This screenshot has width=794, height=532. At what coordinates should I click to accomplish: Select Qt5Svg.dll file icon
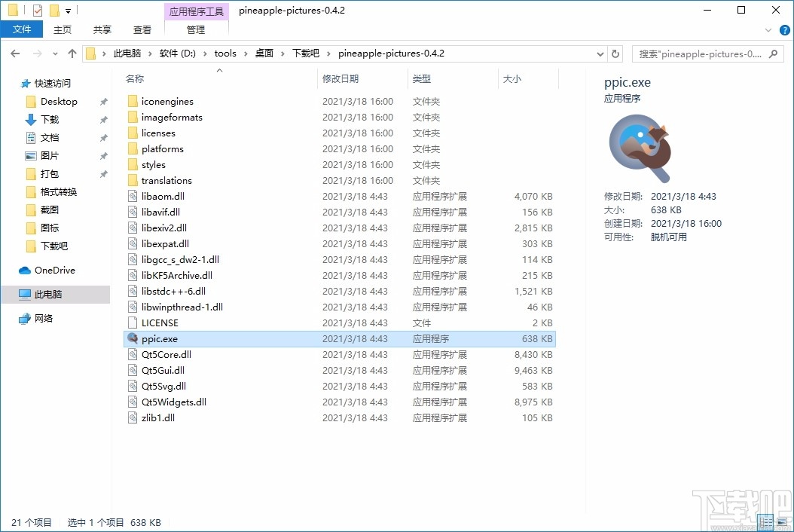pyautogui.click(x=133, y=386)
